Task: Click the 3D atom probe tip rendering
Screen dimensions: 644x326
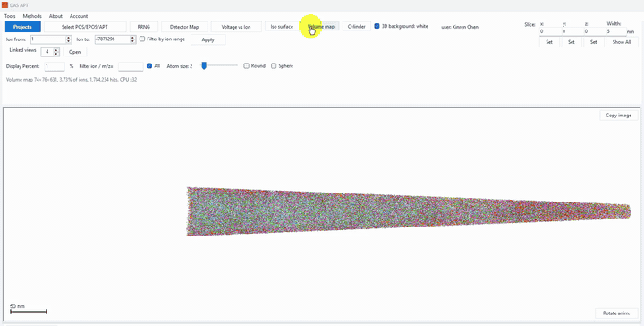Action: (409, 211)
